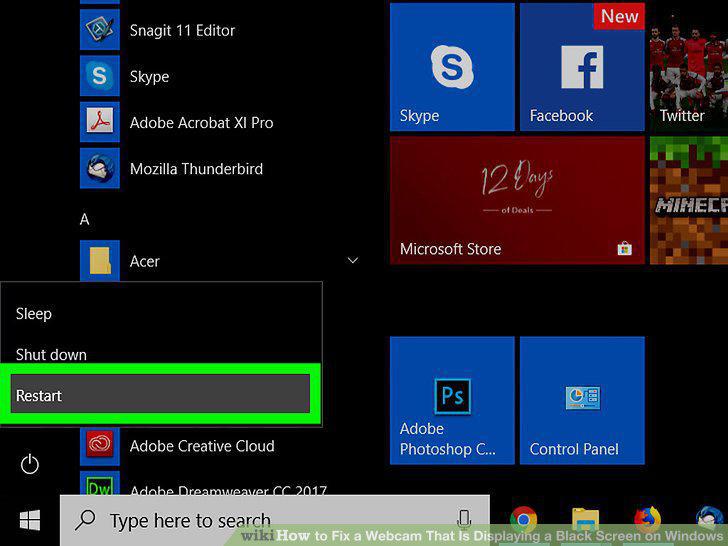Click the microphone icon in search box
Screen dimensions: 728x546
click(464, 520)
